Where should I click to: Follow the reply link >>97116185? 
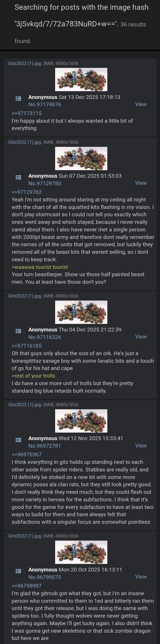[x=26, y=346]
